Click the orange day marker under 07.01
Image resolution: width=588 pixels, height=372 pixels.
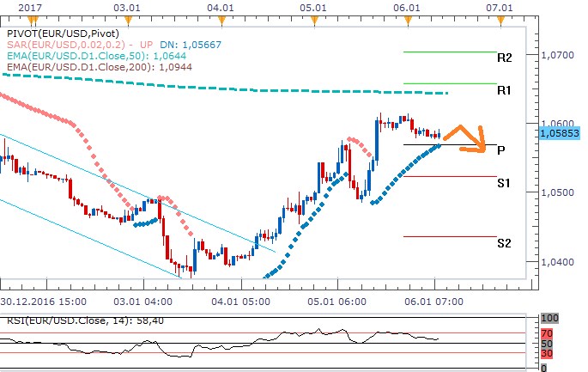tap(500, 17)
